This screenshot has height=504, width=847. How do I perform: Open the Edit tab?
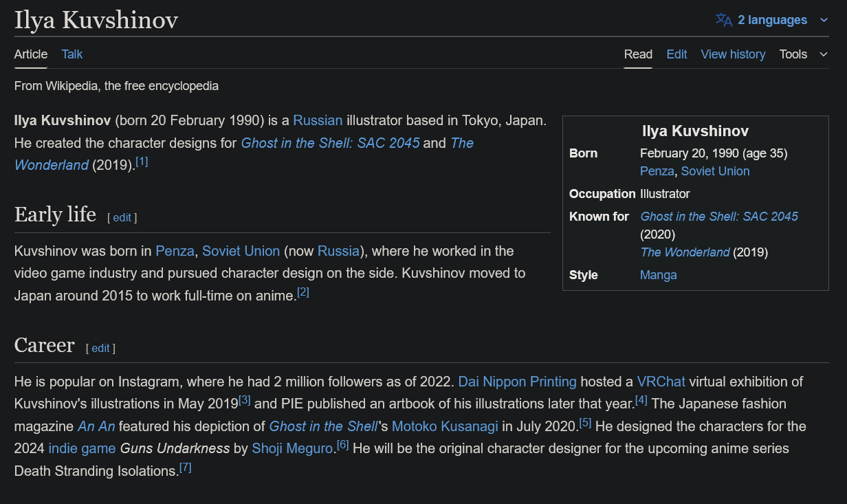click(676, 54)
